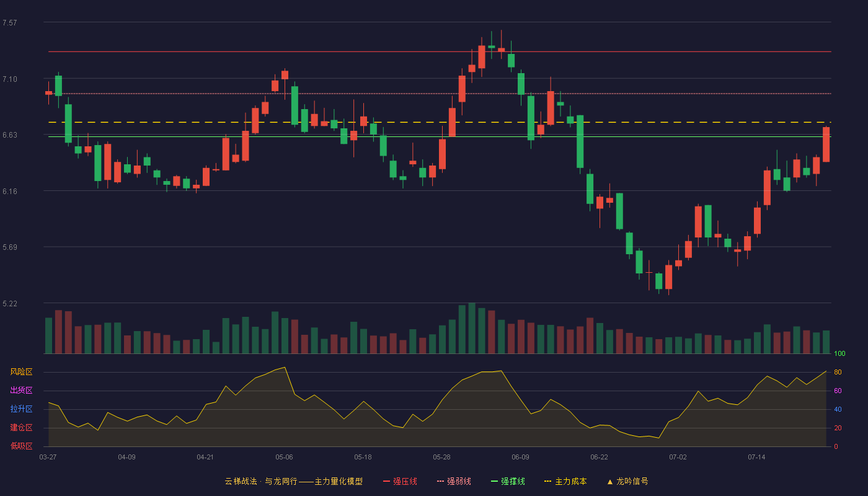
Task: Click the 风险区 zone label
Action: pos(21,372)
